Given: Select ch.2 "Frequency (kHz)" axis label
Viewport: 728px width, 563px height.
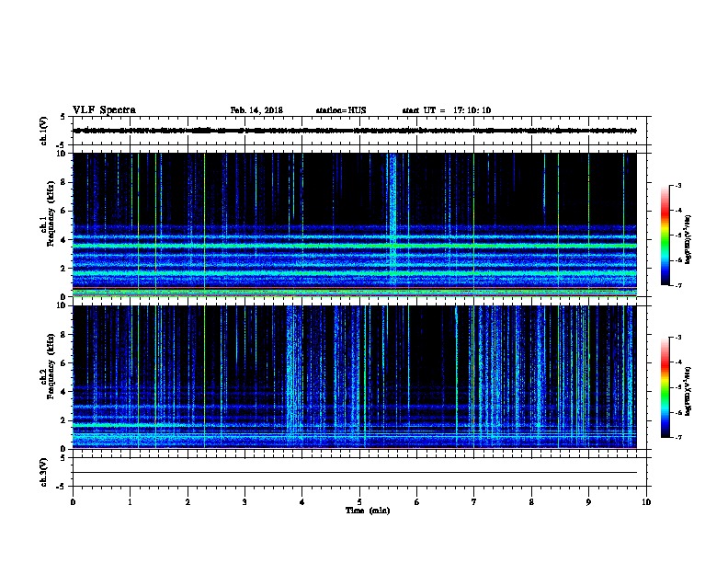Looking at the screenshot, I should tap(51, 366).
